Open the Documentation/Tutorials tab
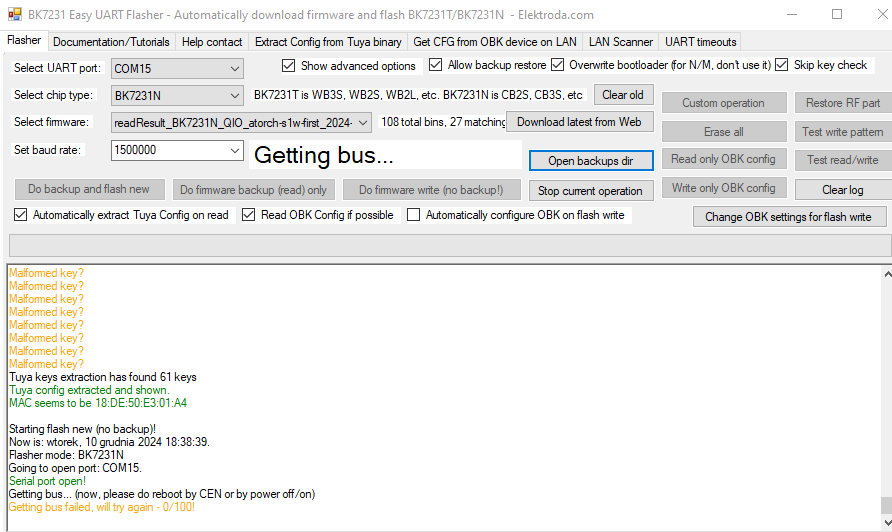Screen dimensions: 892x532 111,42
